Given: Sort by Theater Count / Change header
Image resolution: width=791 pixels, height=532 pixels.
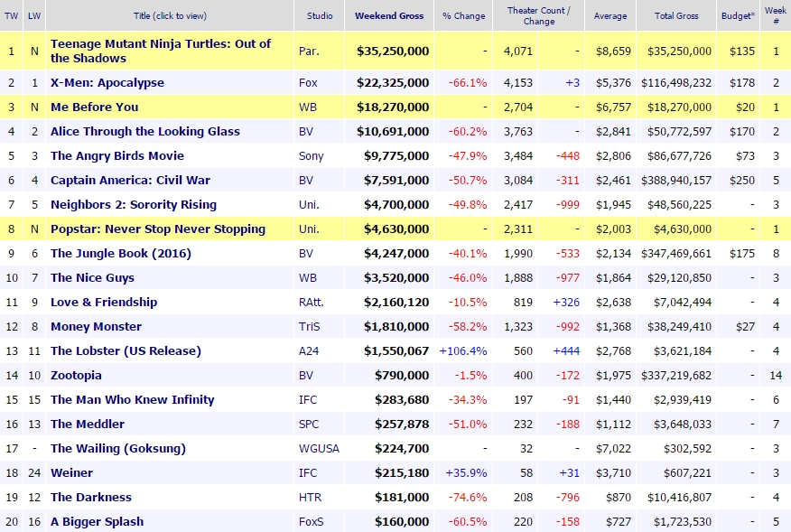Looking at the screenshot, I should [x=539, y=15].
